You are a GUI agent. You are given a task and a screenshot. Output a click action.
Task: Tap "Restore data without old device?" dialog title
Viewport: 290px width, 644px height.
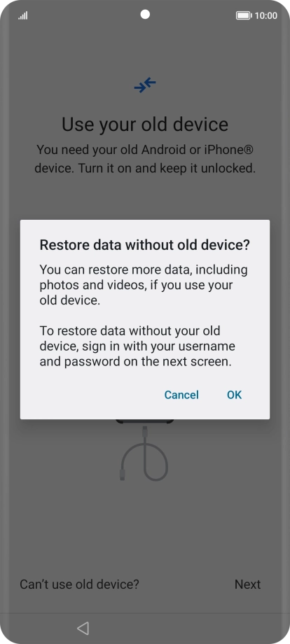click(144, 245)
